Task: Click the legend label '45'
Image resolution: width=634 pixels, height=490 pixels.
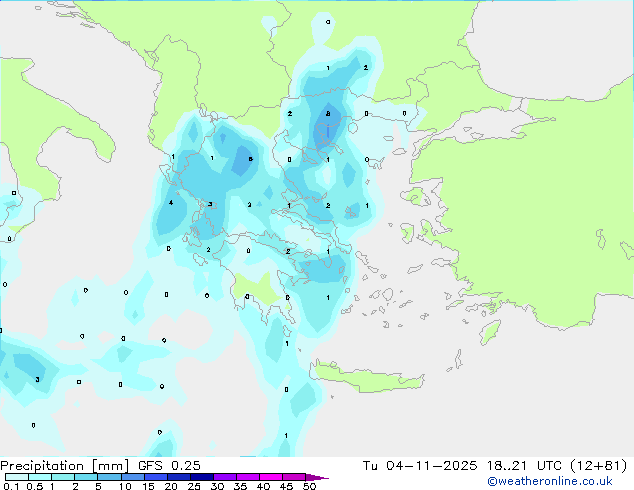Action: pyautogui.click(x=286, y=486)
